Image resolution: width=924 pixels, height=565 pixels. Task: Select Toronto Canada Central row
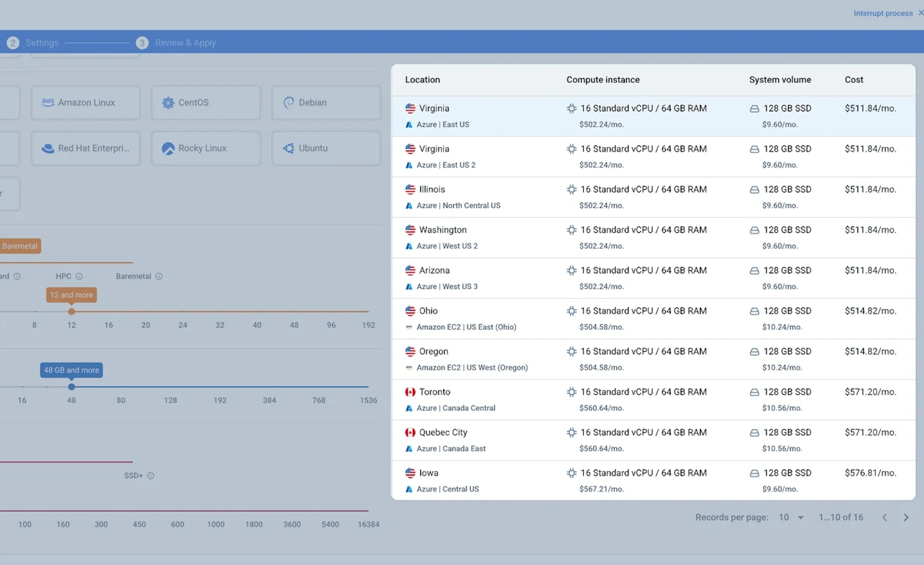click(x=653, y=399)
